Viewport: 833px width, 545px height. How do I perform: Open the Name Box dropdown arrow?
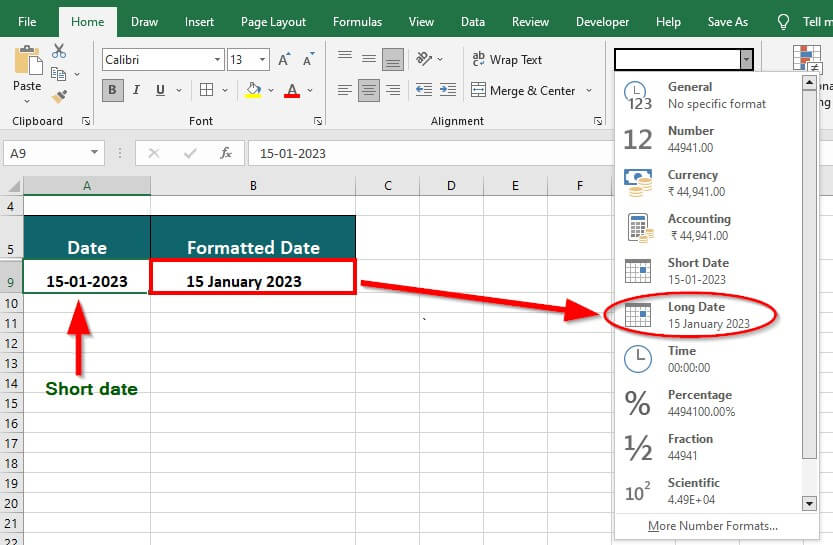point(95,153)
